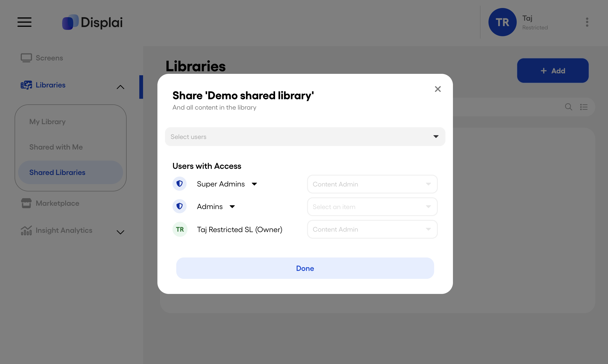Click the Users with Access heading
This screenshot has width=608, height=364.
[x=207, y=166]
